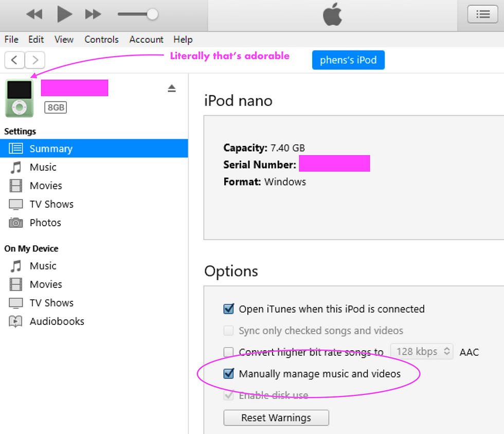Click the music note icon under Settings
This screenshot has height=434, width=504.
pyautogui.click(x=16, y=167)
